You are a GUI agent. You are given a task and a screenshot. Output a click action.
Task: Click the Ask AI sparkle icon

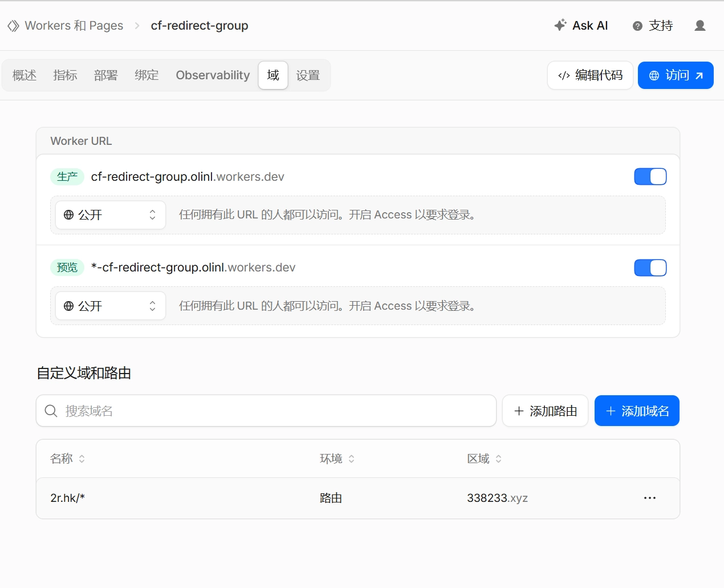pyautogui.click(x=560, y=25)
